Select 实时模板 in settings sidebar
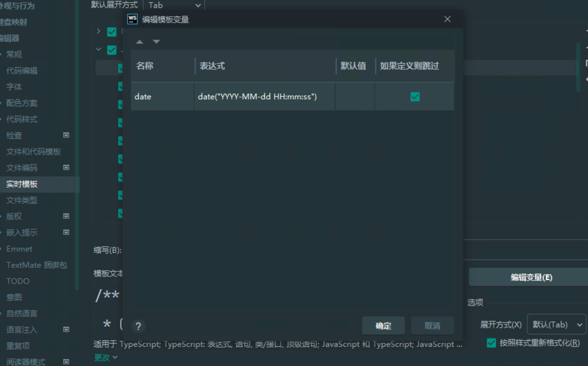The image size is (588, 366). pos(22,184)
